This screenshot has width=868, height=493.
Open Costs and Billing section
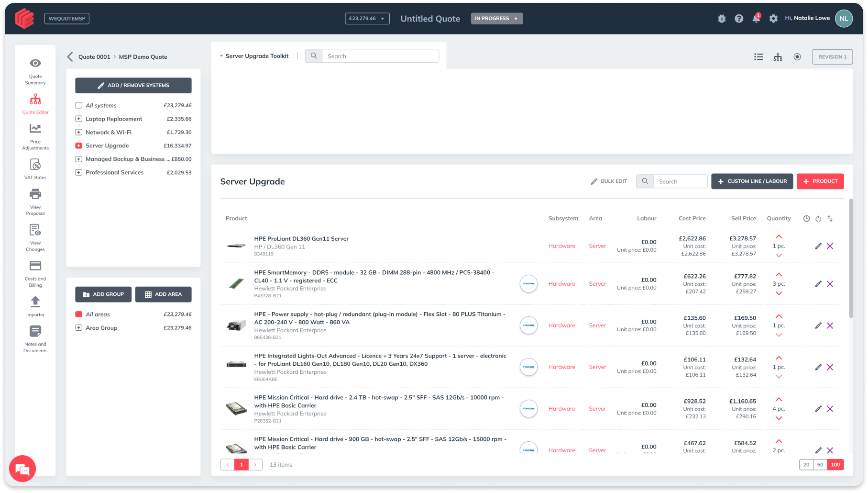point(35,266)
